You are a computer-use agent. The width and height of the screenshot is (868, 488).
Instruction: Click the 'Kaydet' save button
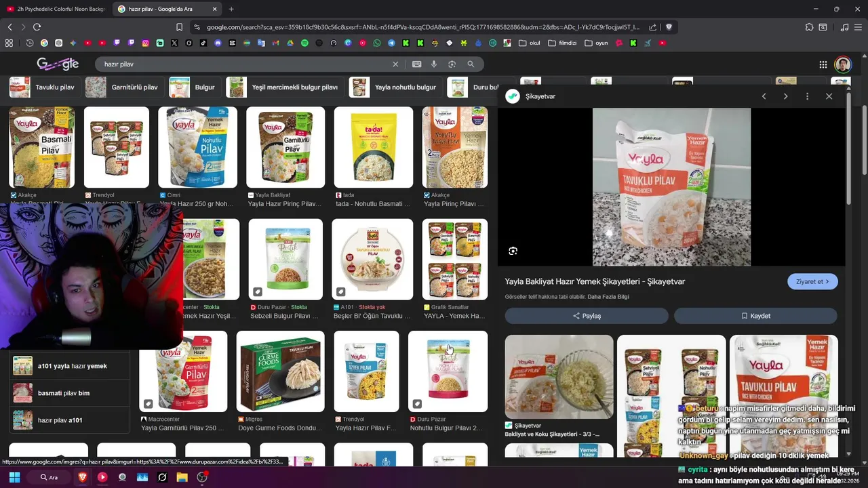755,316
